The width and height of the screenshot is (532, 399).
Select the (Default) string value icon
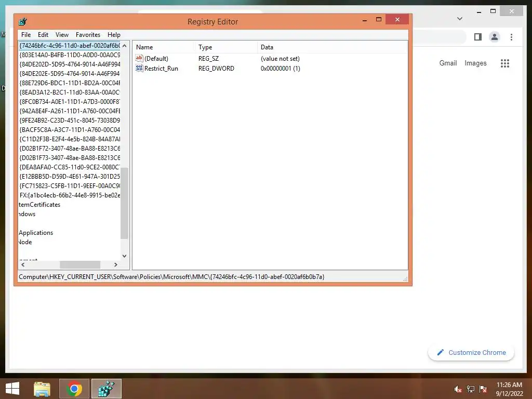click(139, 58)
